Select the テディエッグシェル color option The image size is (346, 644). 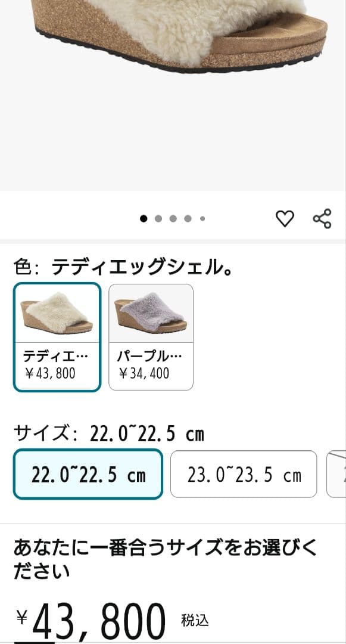(x=57, y=336)
